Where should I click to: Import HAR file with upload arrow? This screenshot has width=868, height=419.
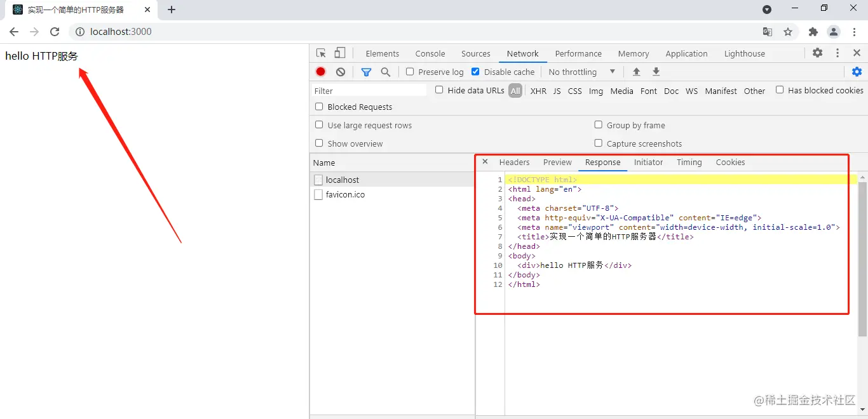pos(636,72)
